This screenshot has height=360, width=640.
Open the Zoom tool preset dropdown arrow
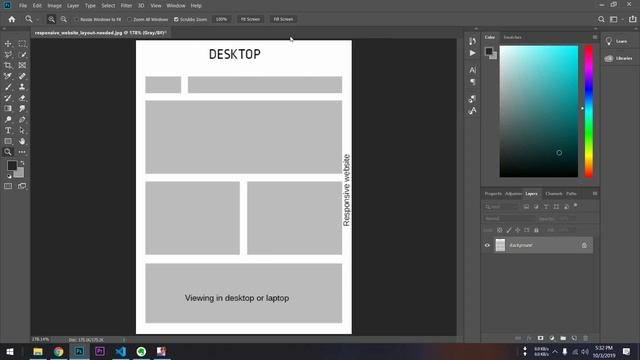(38, 20)
